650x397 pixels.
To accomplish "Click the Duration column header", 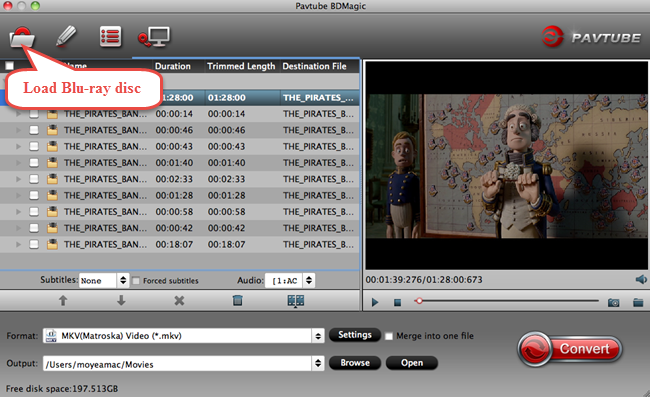I will (173, 66).
